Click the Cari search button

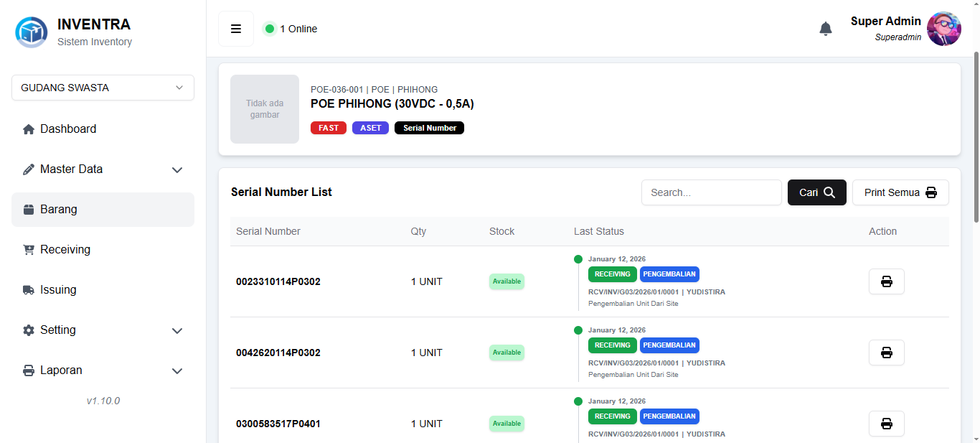click(x=817, y=192)
